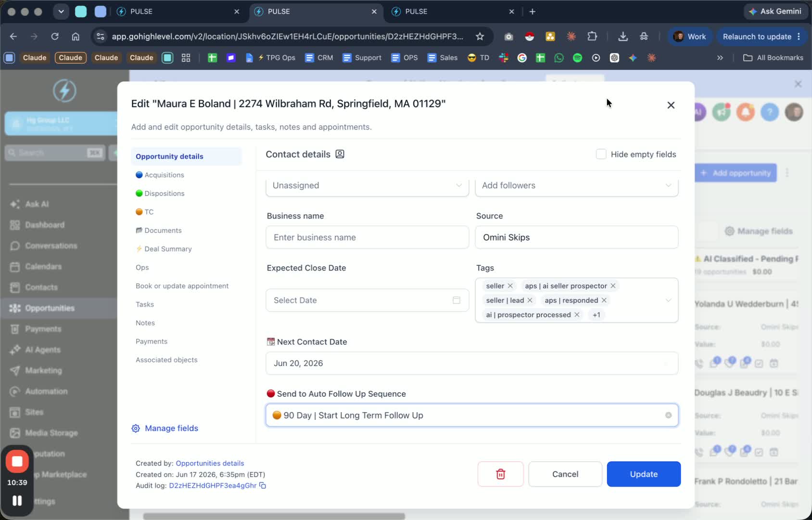
Task: Click the Update button
Action: pyautogui.click(x=644, y=474)
